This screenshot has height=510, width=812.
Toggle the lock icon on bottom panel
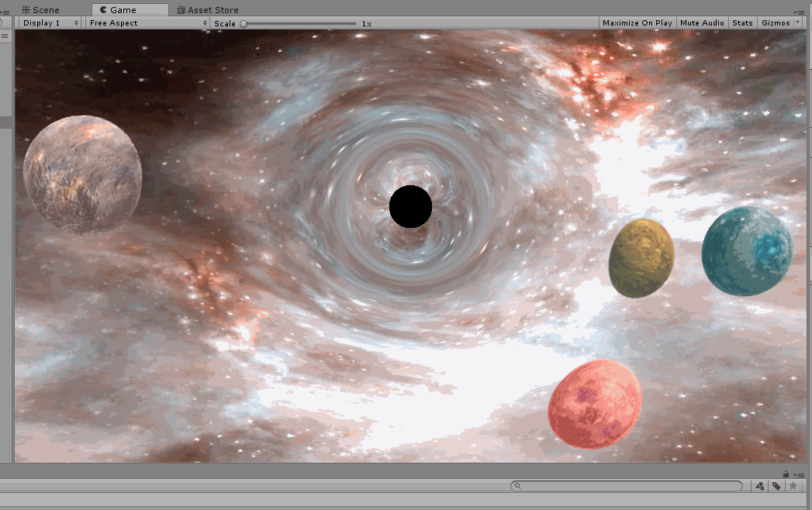click(x=786, y=474)
